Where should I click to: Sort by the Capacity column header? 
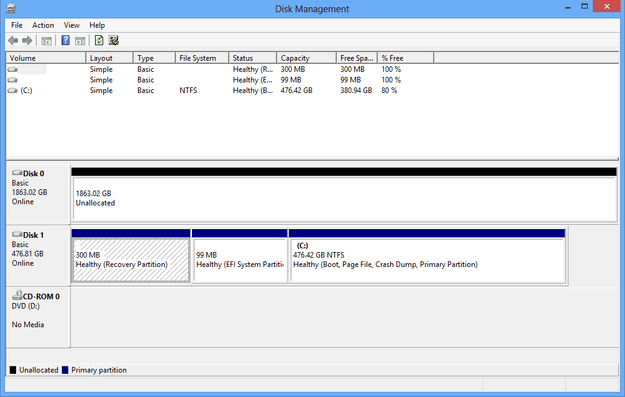306,58
